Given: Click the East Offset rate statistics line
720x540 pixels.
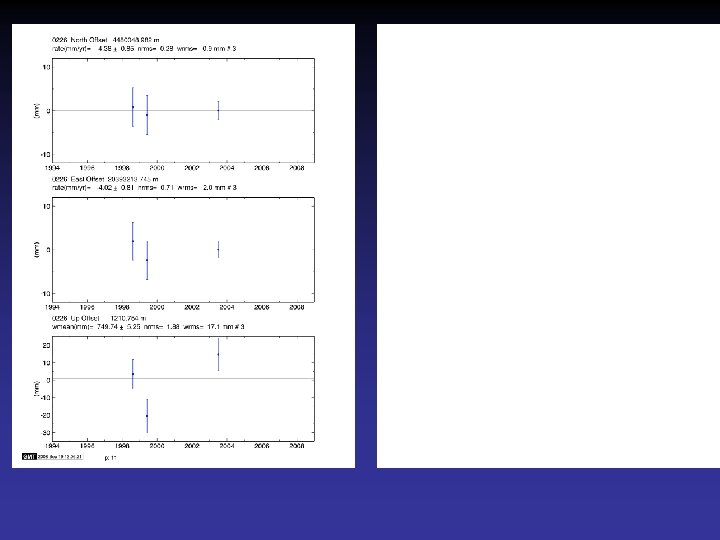Looking at the screenshot, I should click(144, 187).
